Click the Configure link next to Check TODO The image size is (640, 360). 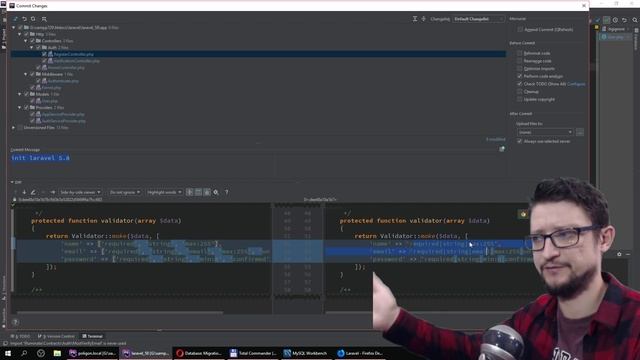click(576, 84)
